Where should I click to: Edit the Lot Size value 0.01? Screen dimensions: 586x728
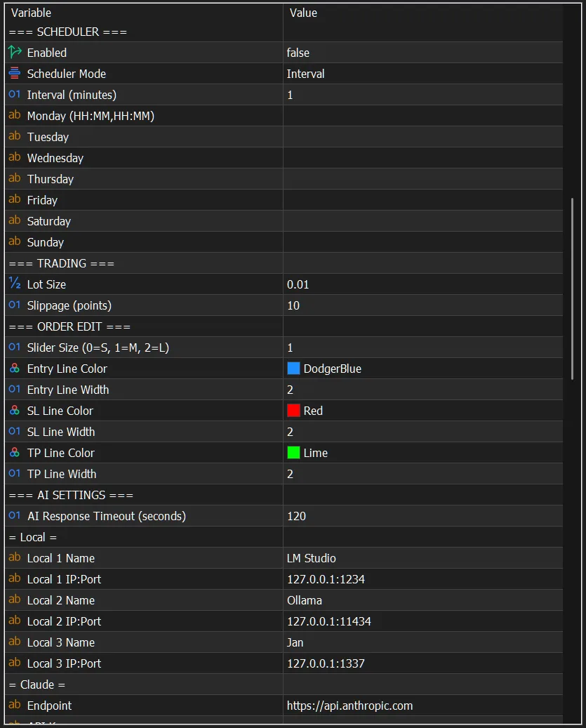tap(422, 284)
